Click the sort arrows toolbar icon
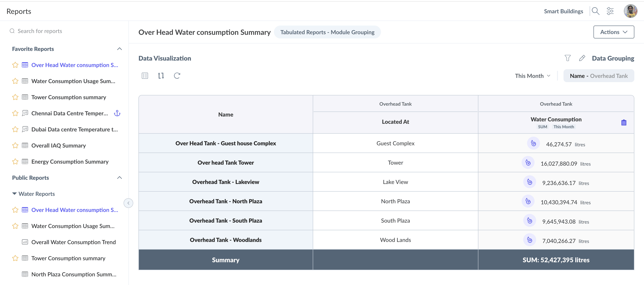Image resolution: width=644 pixels, height=285 pixels. tap(161, 76)
